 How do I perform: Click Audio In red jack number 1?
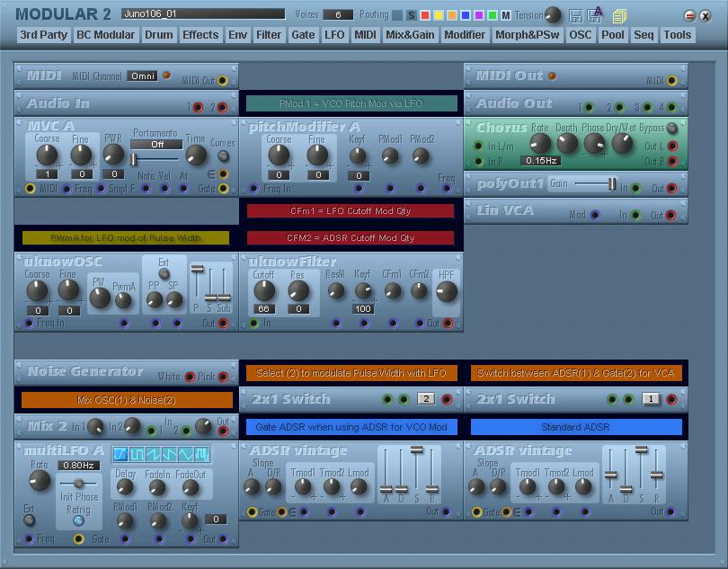point(200,107)
